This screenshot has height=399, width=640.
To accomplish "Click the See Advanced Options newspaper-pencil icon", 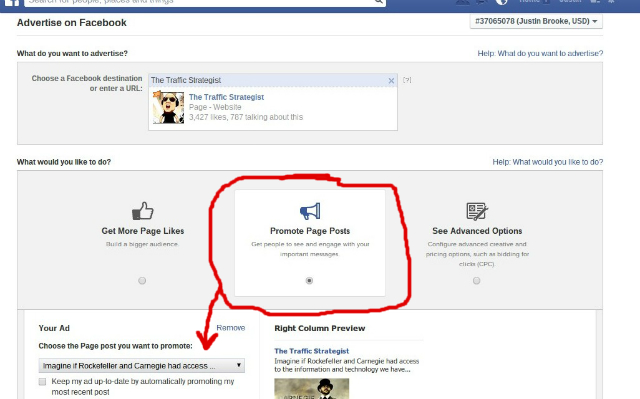I will (x=477, y=211).
